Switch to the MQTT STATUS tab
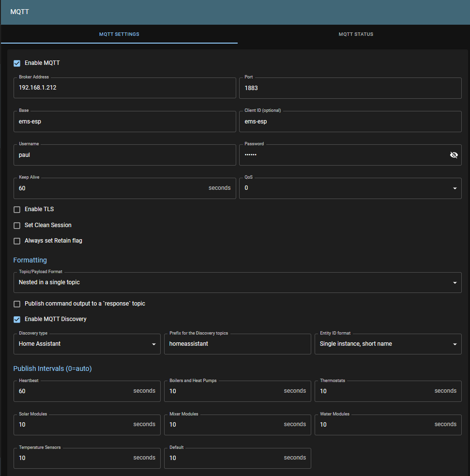 coord(356,34)
